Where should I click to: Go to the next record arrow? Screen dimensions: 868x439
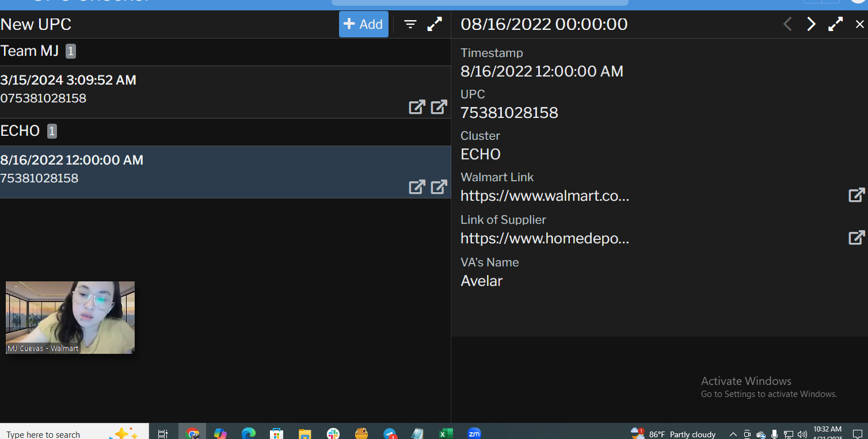pos(811,24)
